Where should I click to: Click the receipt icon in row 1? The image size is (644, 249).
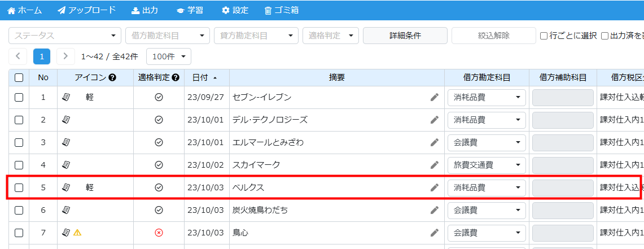[66, 97]
